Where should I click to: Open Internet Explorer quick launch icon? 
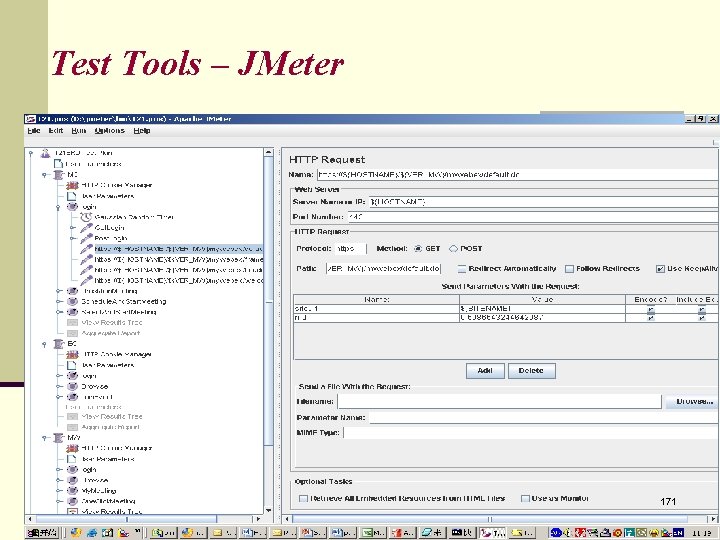(x=92, y=533)
